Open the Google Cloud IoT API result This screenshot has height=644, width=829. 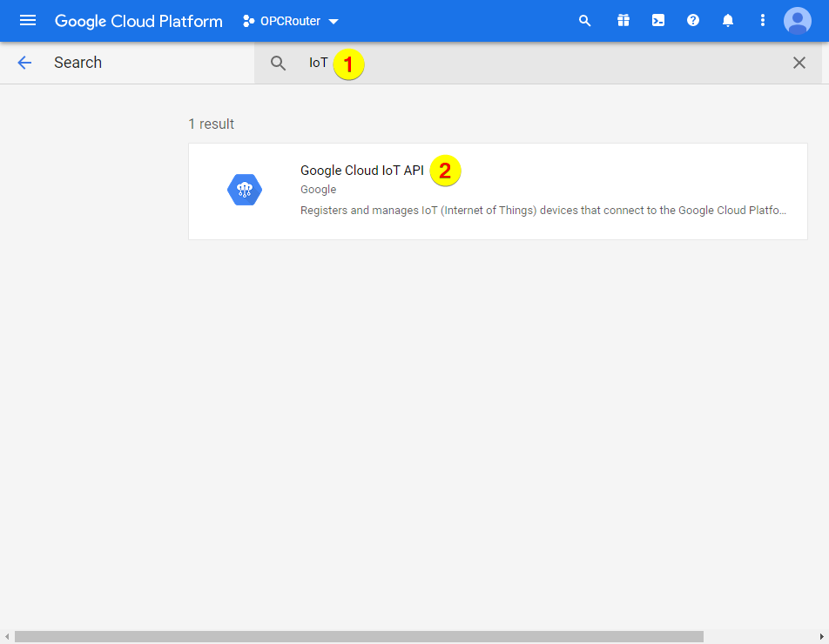tap(362, 171)
